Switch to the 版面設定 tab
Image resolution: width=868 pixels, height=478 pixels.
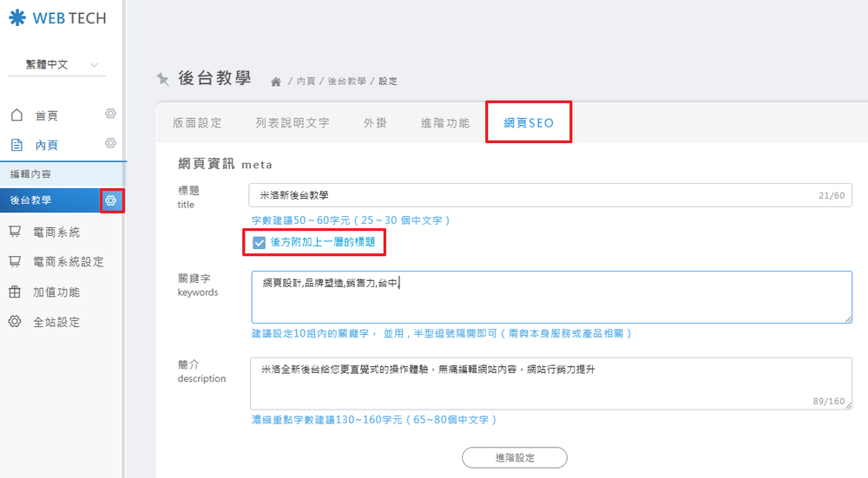click(197, 123)
